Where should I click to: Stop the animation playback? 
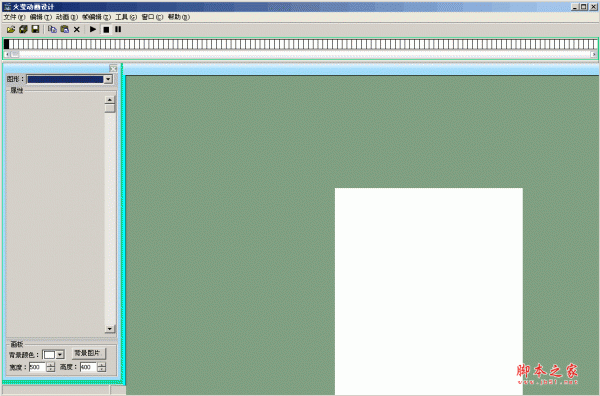click(106, 29)
